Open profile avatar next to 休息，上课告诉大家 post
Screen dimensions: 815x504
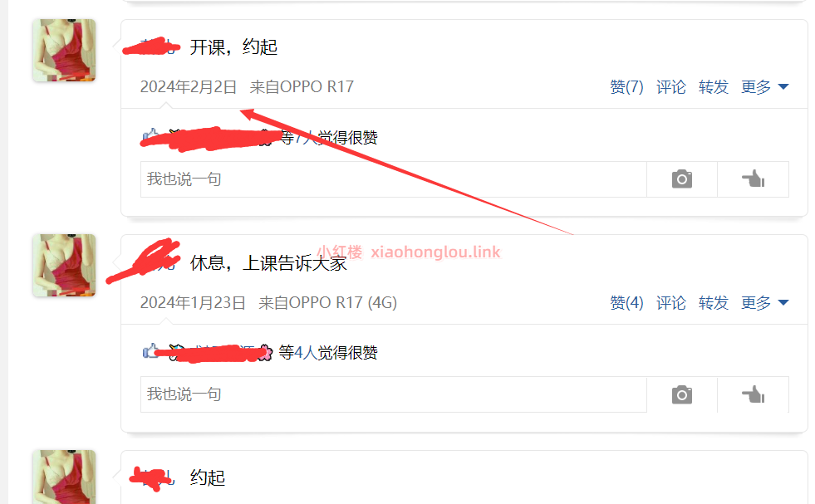(x=64, y=266)
